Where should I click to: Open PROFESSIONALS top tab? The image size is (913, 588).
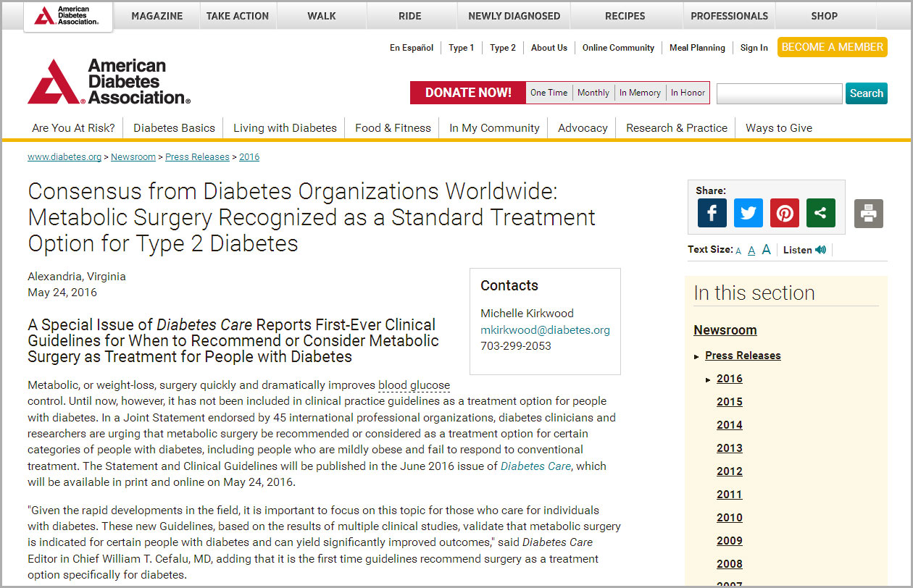[x=729, y=16]
